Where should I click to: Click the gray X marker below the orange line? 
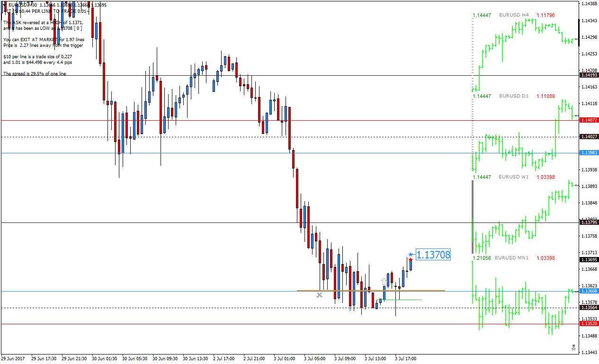pyautogui.click(x=320, y=295)
